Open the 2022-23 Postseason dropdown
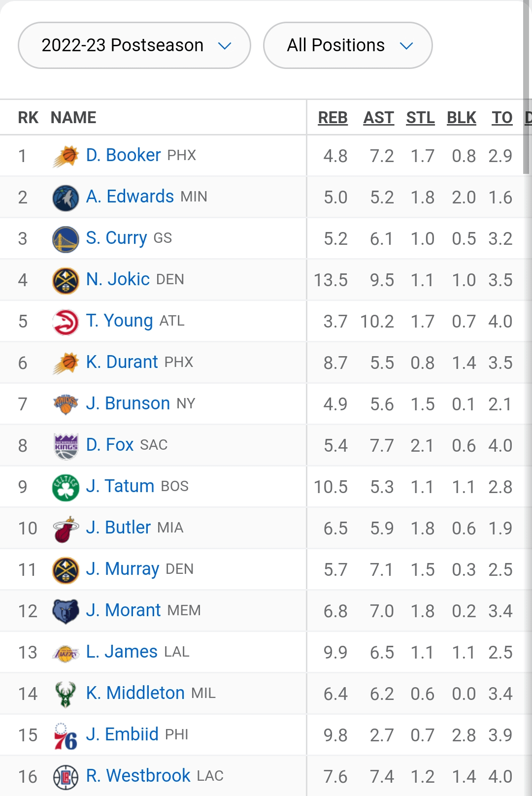This screenshot has width=532, height=796. (134, 45)
